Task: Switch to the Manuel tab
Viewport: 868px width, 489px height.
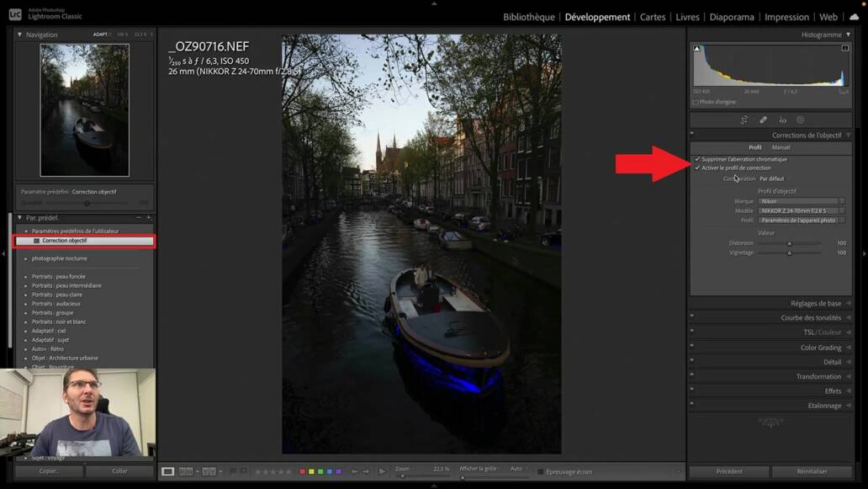Action: click(781, 147)
